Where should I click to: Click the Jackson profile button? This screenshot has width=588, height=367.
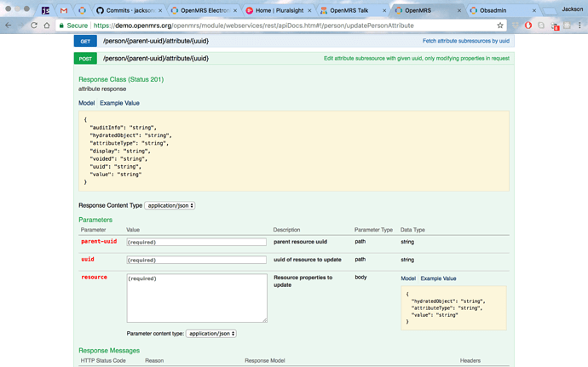pyautogui.click(x=573, y=9)
